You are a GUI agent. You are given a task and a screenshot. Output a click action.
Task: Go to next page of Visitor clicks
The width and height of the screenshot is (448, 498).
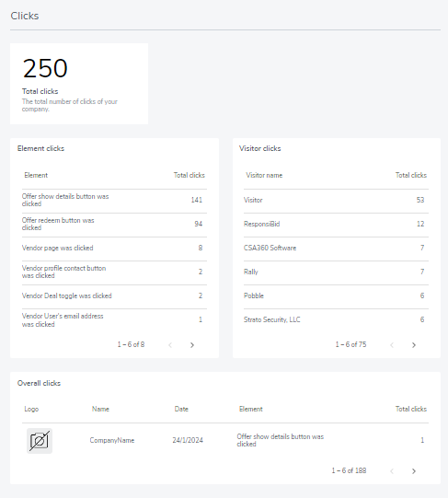[413, 345]
